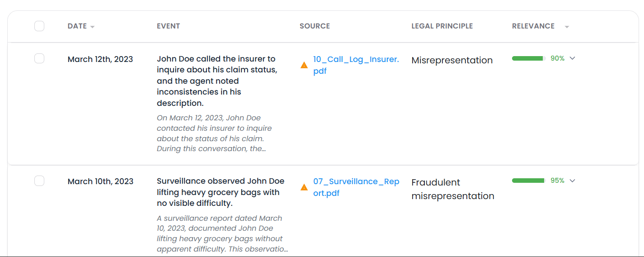Click the 90% relevance progress bar
The width and height of the screenshot is (644, 257).
pyautogui.click(x=528, y=58)
